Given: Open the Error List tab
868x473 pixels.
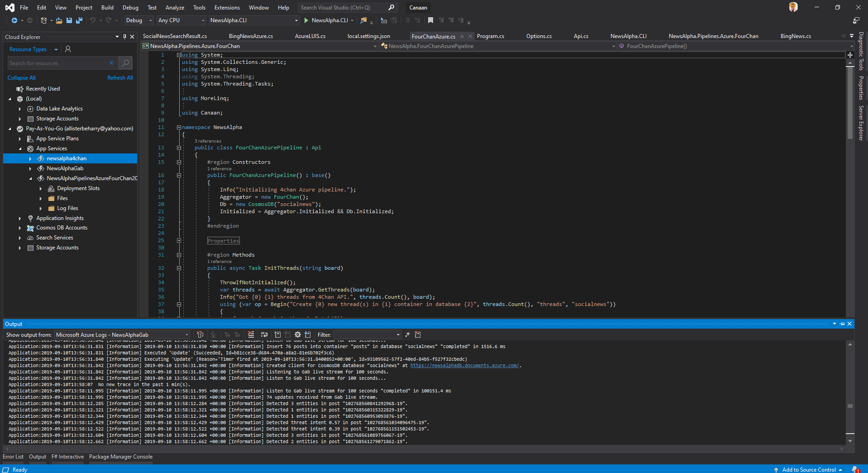Looking at the screenshot, I should coord(13,457).
